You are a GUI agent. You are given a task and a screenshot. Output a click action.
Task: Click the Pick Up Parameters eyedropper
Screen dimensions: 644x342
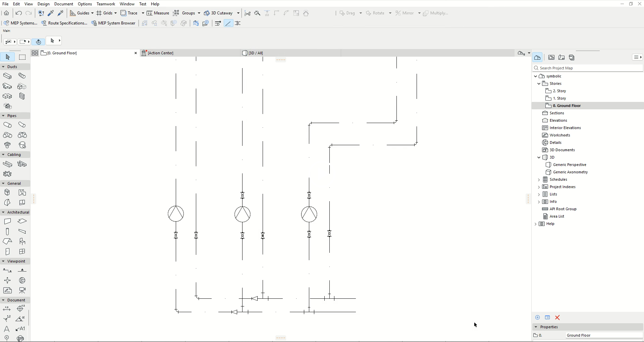[51, 13]
